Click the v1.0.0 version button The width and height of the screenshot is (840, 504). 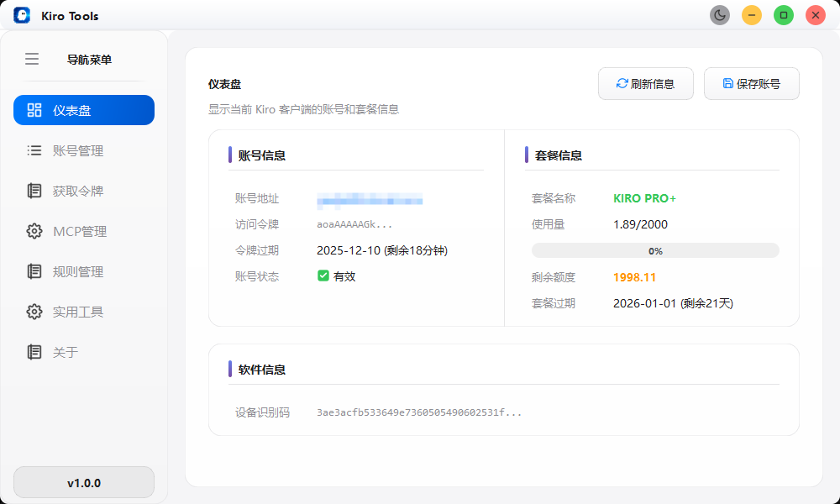point(83,482)
